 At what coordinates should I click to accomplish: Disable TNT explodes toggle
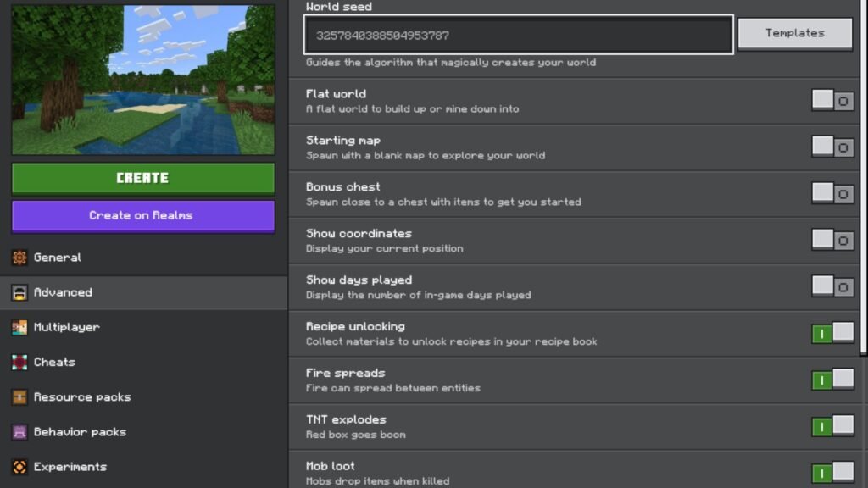coord(832,426)
